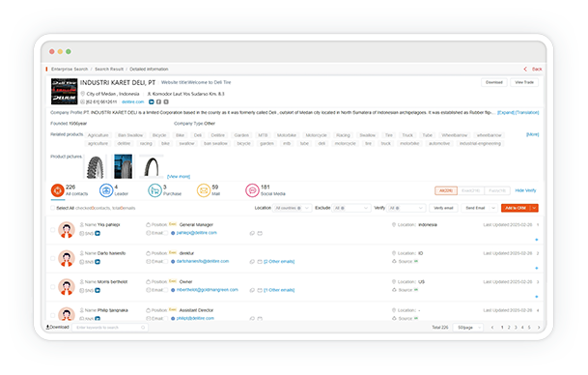Click the Verify email button
The height and width of the screenshot is (375, 588).
(443, 208)
